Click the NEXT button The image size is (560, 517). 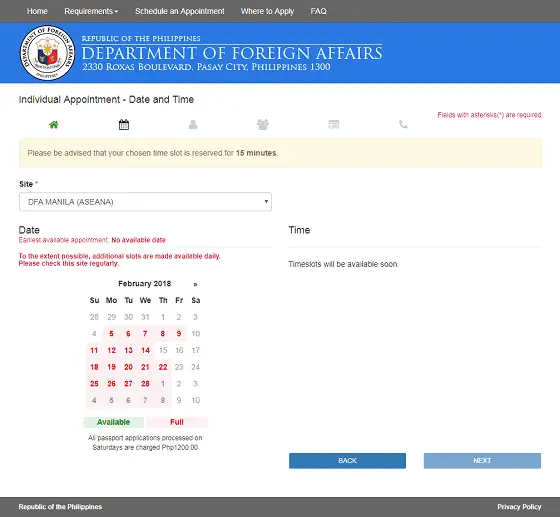click(482, 461)
